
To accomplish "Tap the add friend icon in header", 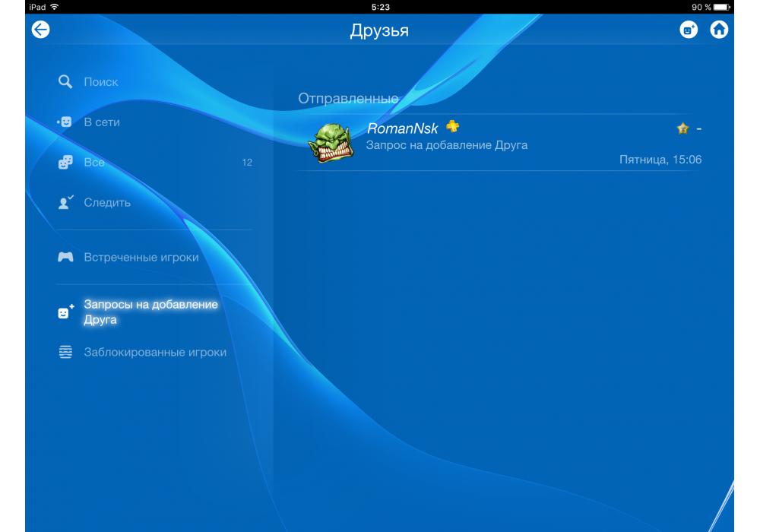I will [x=688, y=30].
